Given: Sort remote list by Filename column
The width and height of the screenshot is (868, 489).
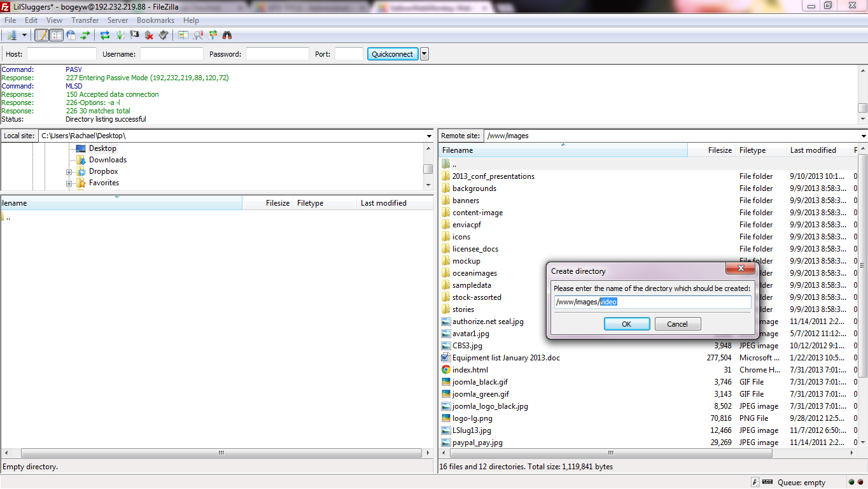Looking at the screenshot, I should 563,150.
